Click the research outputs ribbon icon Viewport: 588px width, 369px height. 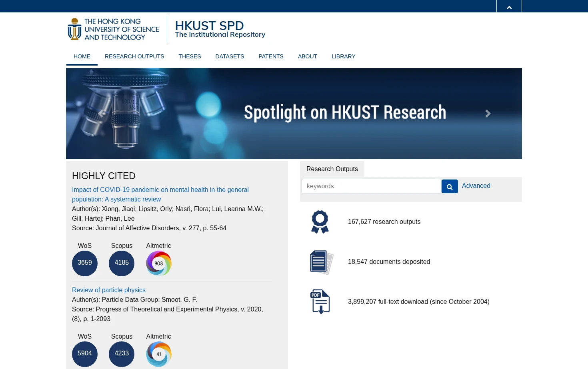pyautogui.click(x=320, y=222)
